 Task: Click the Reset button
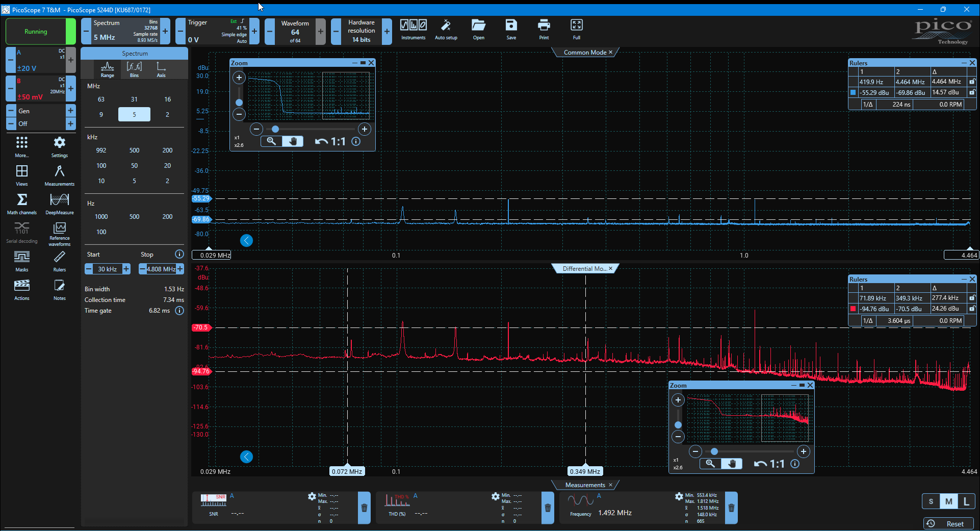point(949,524)
